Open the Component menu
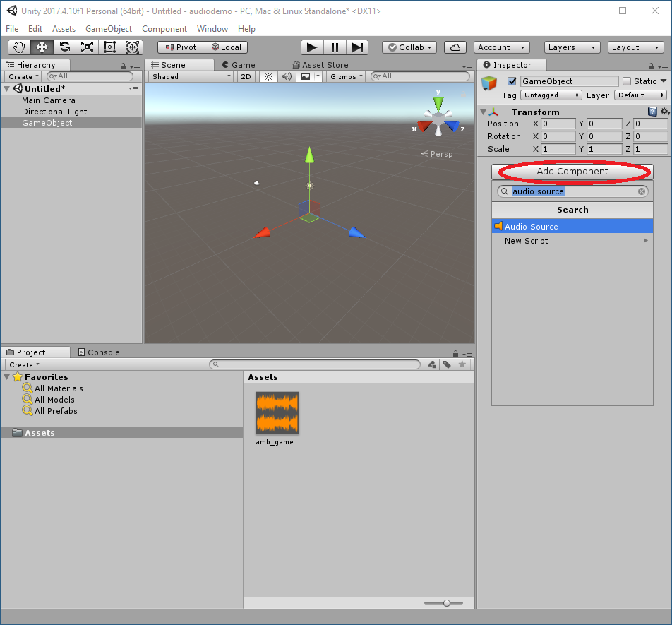 (164, 29)
